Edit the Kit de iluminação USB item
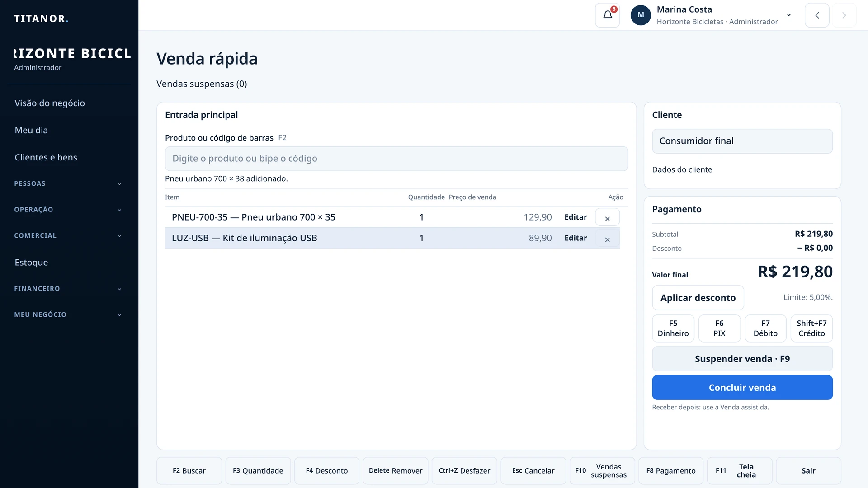The width and height of the screenshot is (868, 488). (x=576, y=238)
